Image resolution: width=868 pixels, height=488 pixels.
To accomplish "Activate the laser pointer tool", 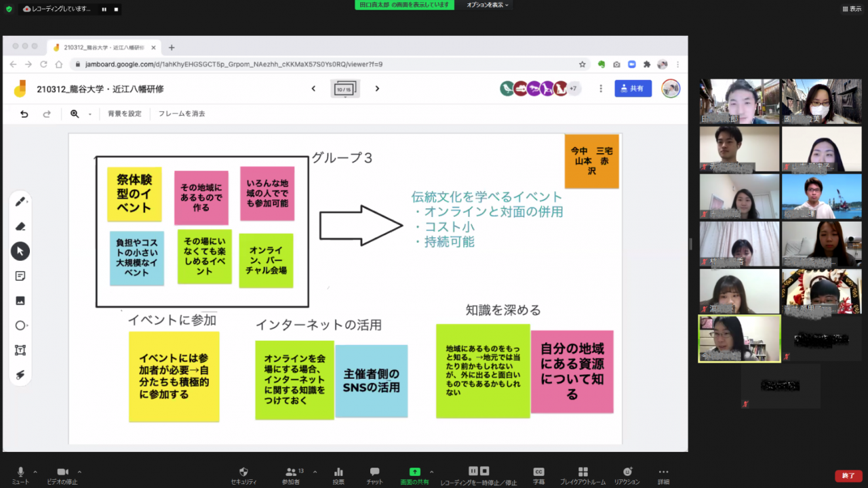I will click(x=20, y=375).
